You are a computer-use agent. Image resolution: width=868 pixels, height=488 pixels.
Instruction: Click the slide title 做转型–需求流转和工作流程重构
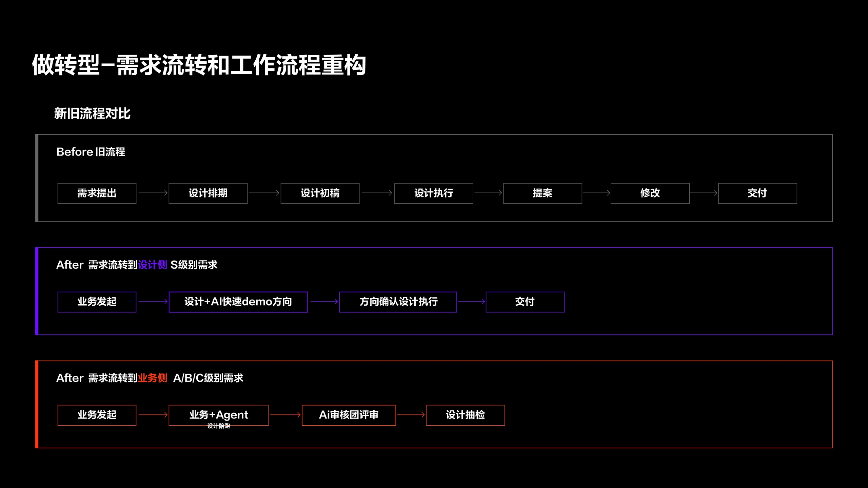[x=199, y=65]
